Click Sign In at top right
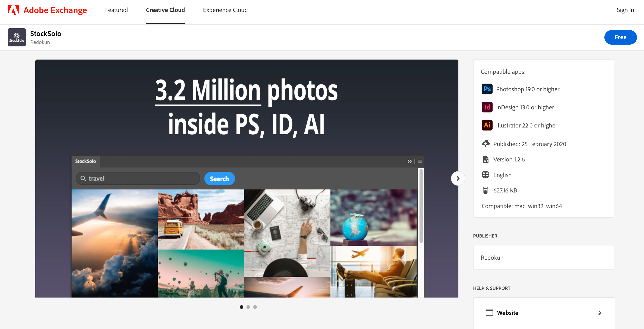644x329 pixels. click(625, 10)
